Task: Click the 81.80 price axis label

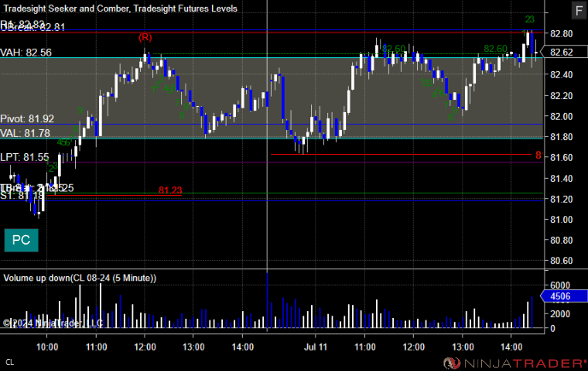Action: pyautogui.click(x=562, y=137)
